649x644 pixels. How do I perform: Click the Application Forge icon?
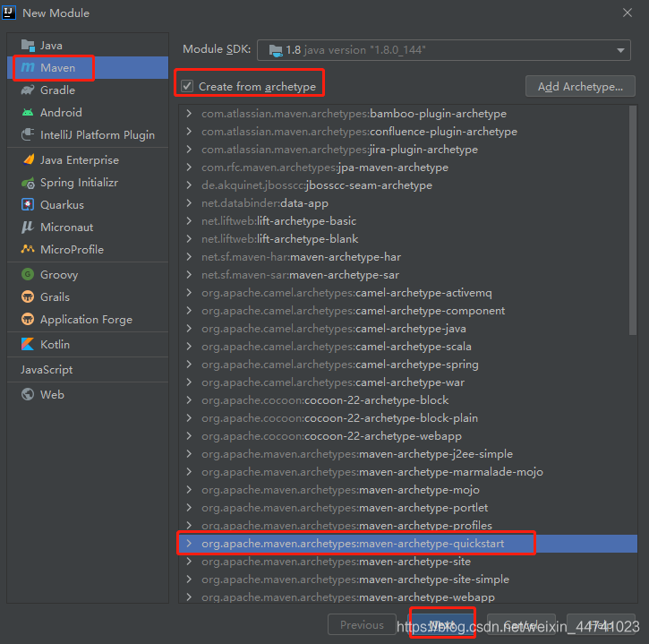(28, 319)
